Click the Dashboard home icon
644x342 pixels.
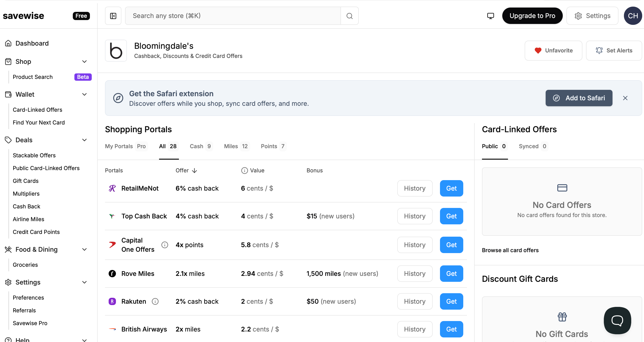[x=8, y=43]
